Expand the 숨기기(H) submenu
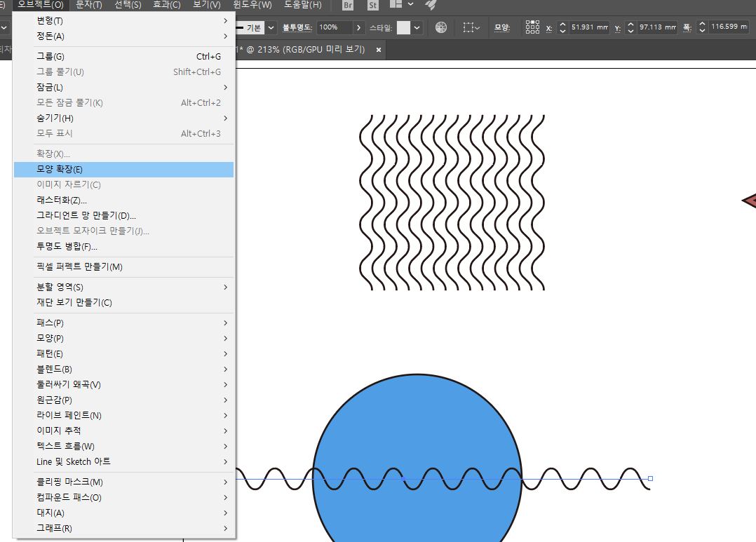The width and height of the screenshot is (756, 542). point(124,118)
